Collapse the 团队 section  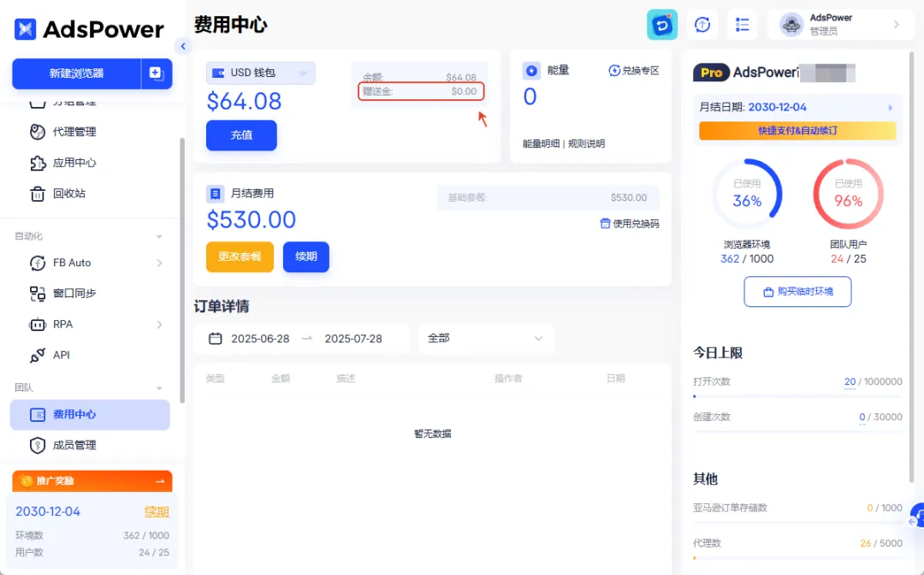click(x=159, y=388)
